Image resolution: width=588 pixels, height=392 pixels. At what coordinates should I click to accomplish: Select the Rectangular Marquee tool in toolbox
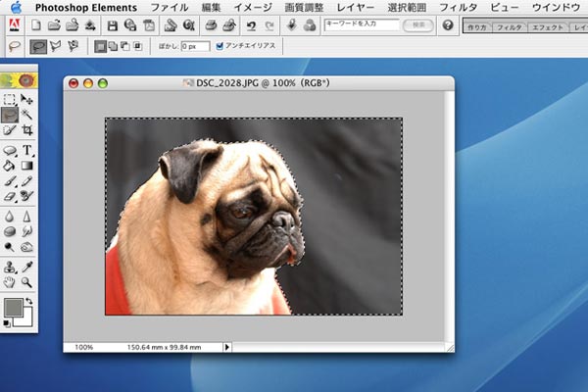10,99
